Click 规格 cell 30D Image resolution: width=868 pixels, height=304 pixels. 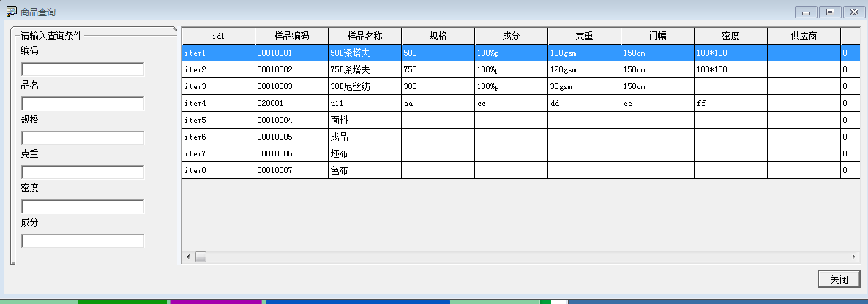click(x=438, y=87)
